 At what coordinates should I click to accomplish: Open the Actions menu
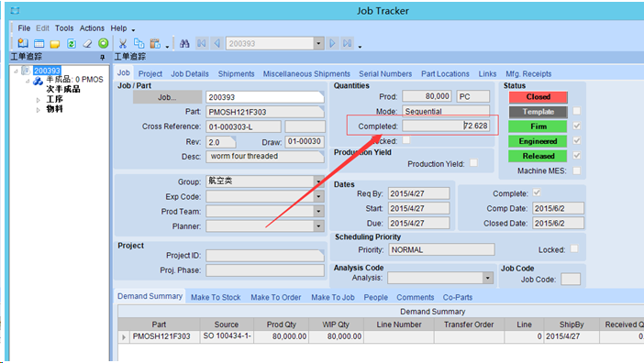92,28
